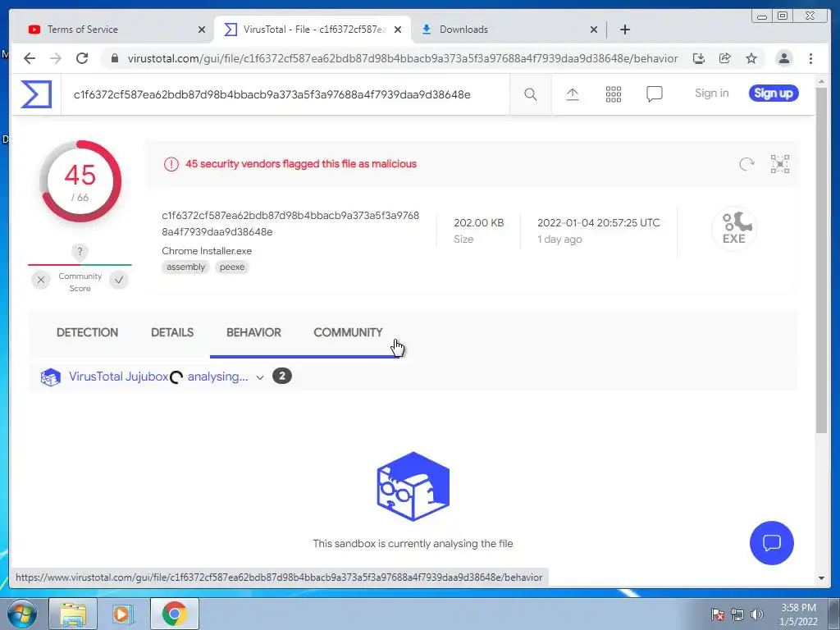840x630 pixels.
Task: Click the browser address bar URL
Action: (402, 58)
